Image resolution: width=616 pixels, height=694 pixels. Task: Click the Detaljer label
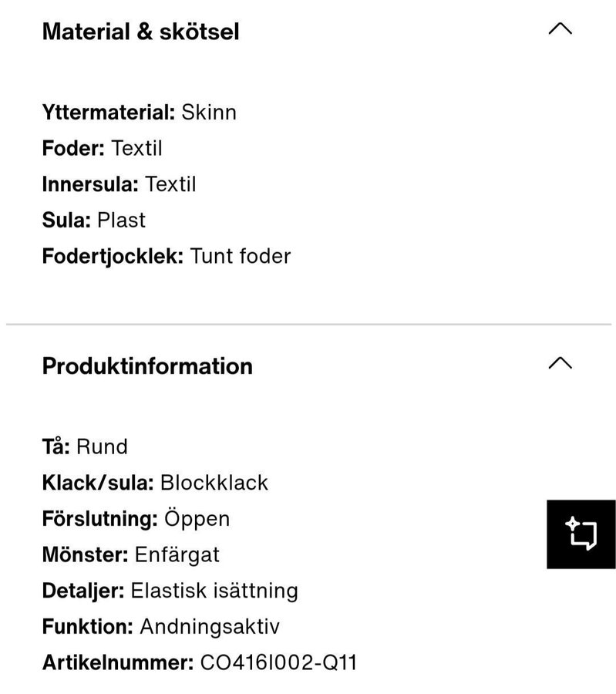pyautogui.click(x=82, y=591)
